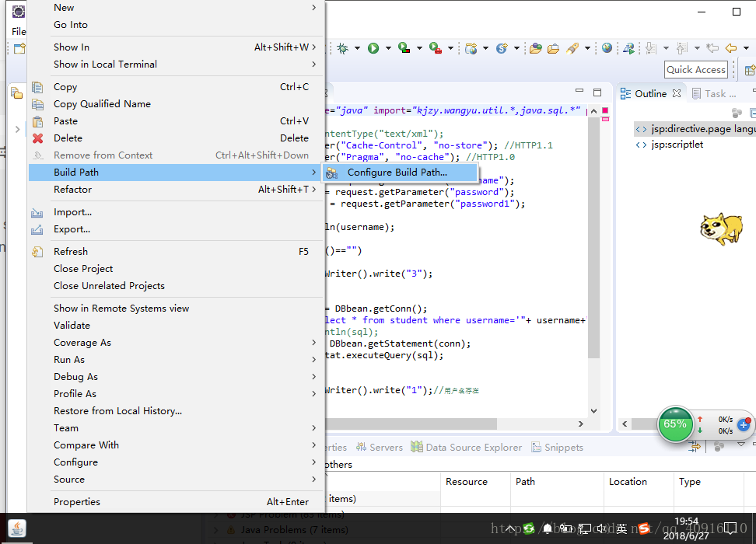
Task: Click the Run with Coverage toolbar icon
Action: coord(404,48)
